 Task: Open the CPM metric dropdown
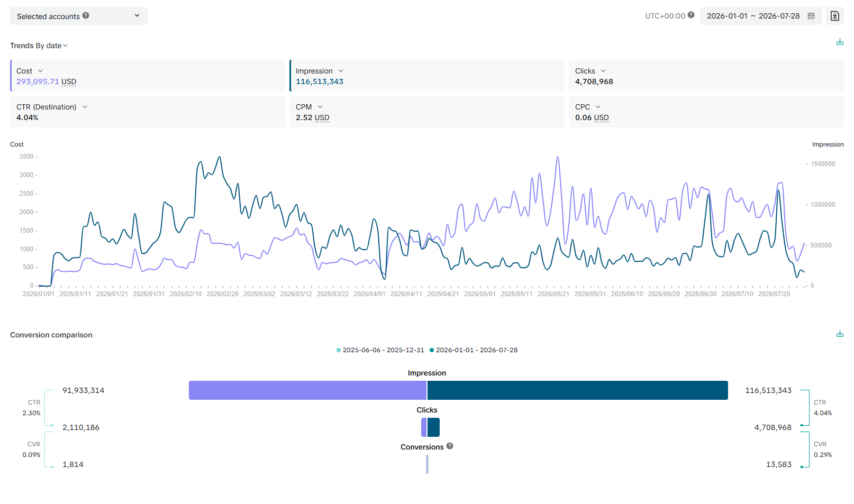point(320,107)
